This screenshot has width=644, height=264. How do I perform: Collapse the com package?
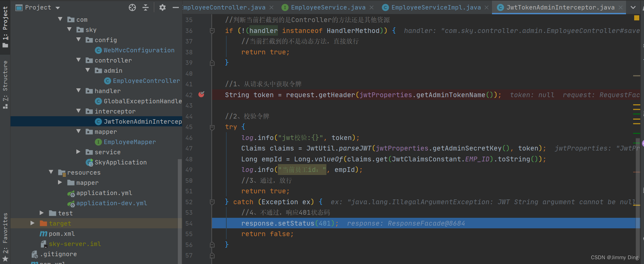pos(60,19)
